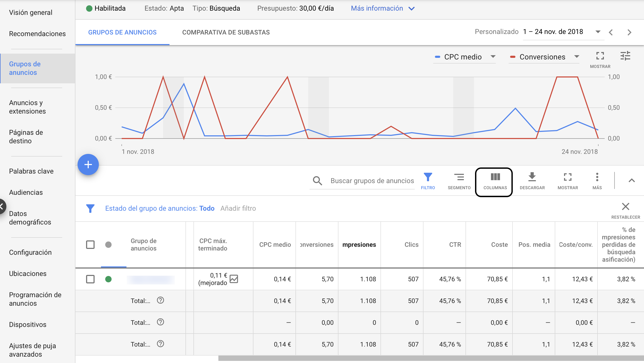Open the Segmento options
Image resolution: width=644 pixels, height=363 pixels.
pos(459,181)
